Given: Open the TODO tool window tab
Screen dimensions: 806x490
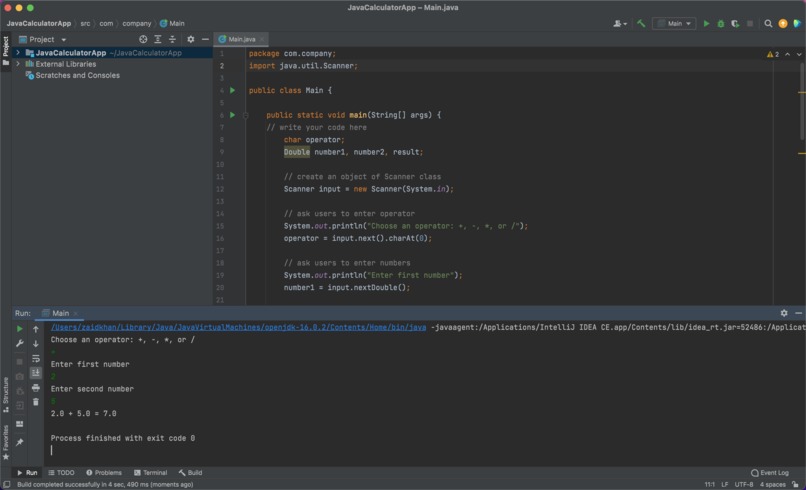Looking at the screenshot, I should coord(61,473).
